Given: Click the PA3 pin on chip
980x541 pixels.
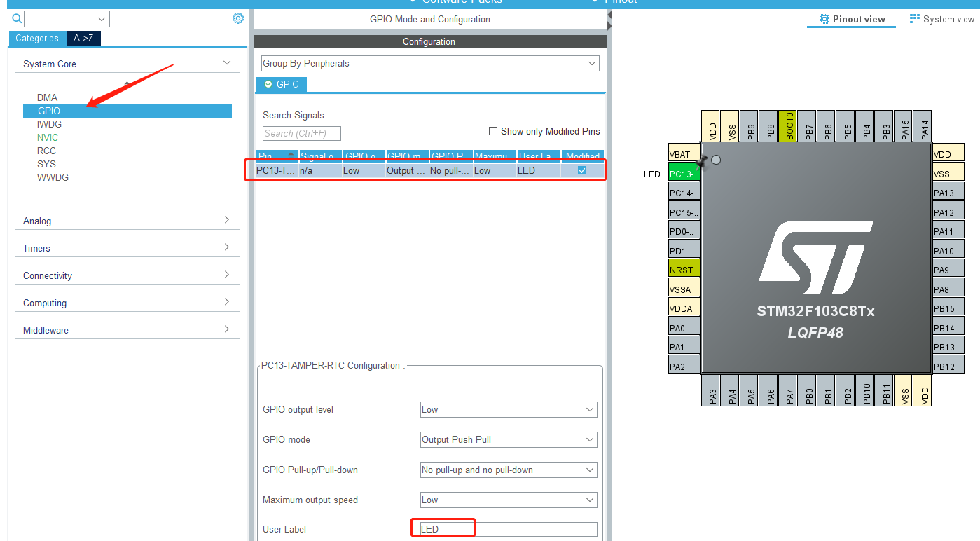Looking at the screenshot, I should pos(712,390).
